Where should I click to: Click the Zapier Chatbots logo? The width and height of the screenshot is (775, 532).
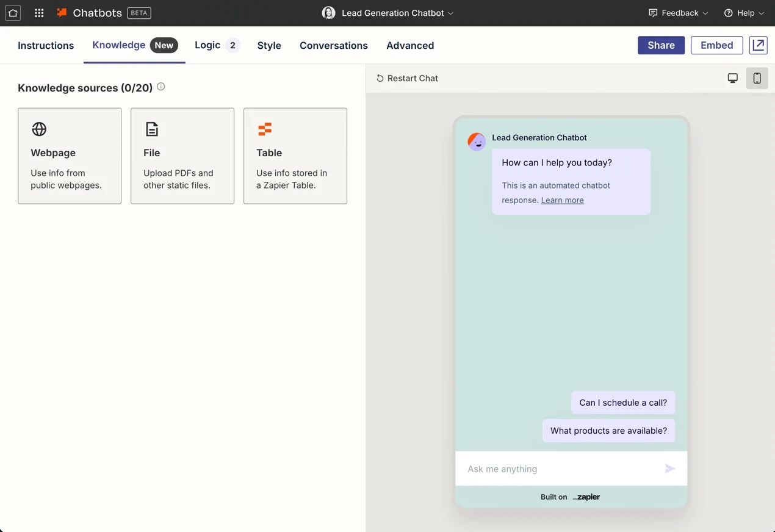61,12
